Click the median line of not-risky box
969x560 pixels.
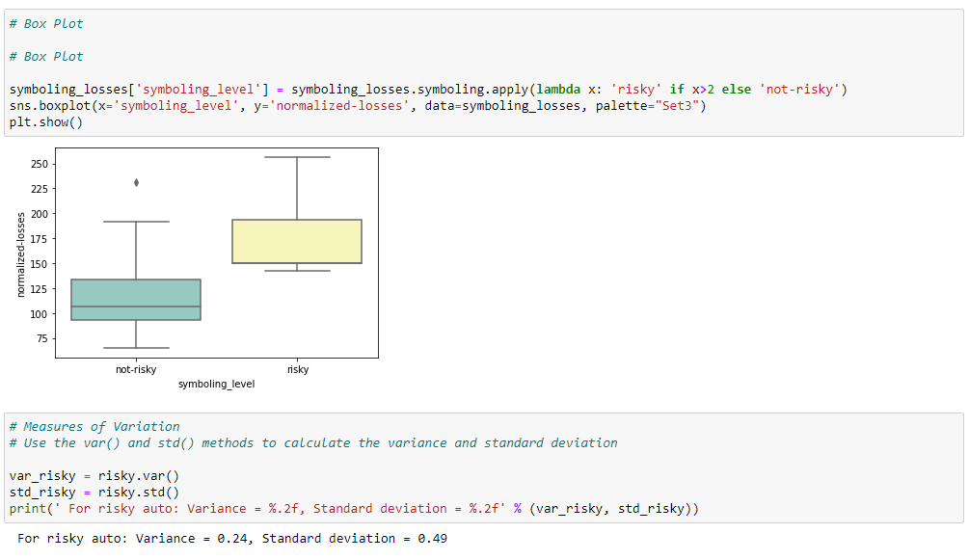pyautogui.click(x=136, y=307)
